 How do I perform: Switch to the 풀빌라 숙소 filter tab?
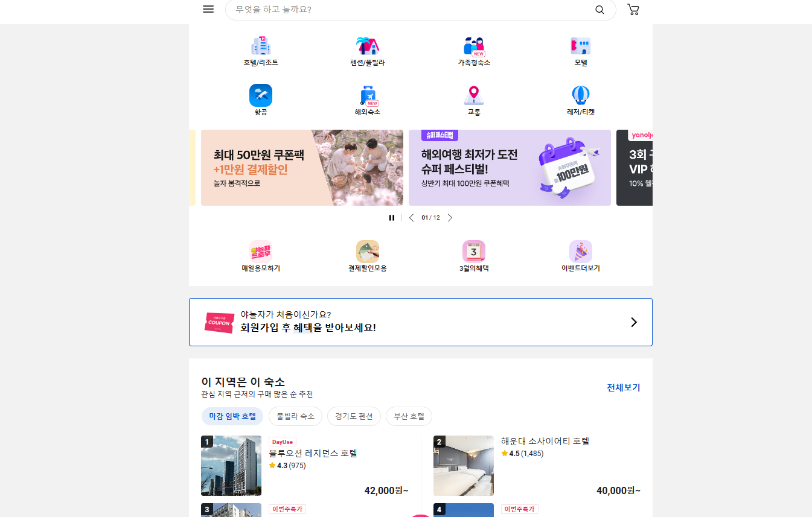pyautogui.click(x=295, y=416)
